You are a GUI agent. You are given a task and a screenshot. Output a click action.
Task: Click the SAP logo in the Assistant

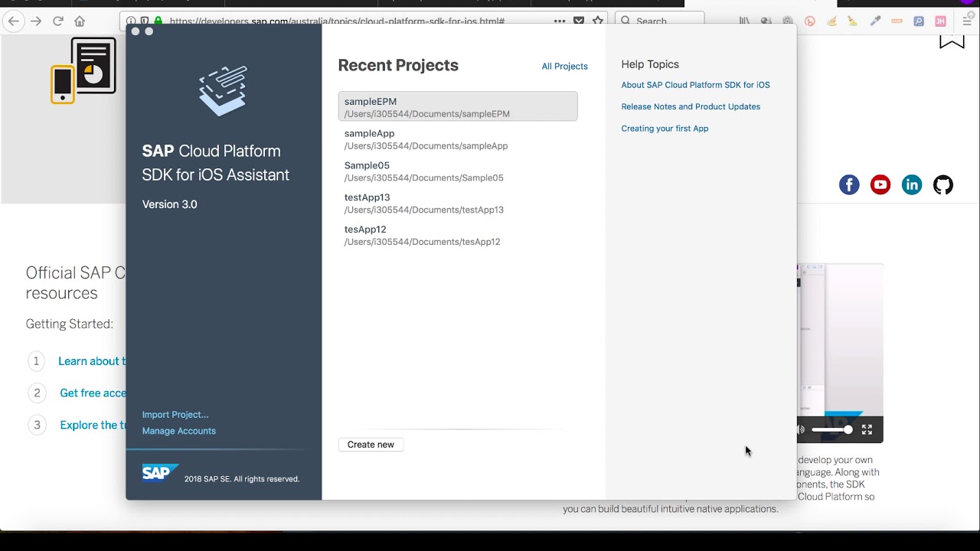(x=160, y=473)
